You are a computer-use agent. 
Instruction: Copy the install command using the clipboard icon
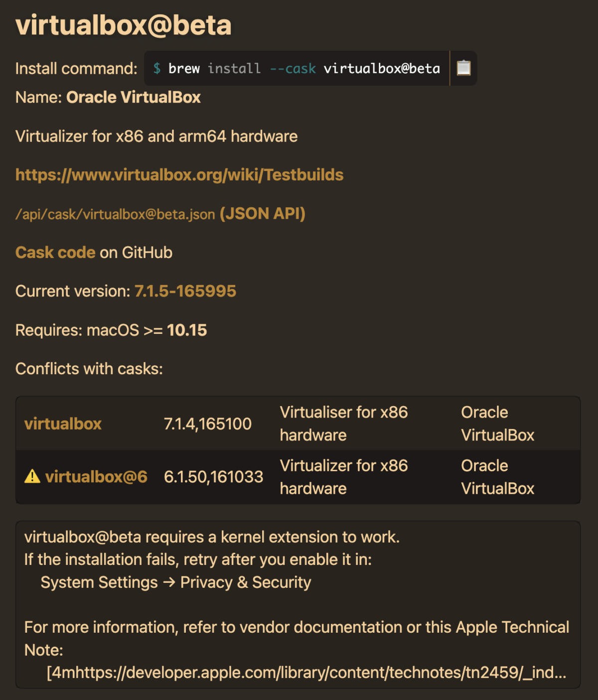point(463,68)
